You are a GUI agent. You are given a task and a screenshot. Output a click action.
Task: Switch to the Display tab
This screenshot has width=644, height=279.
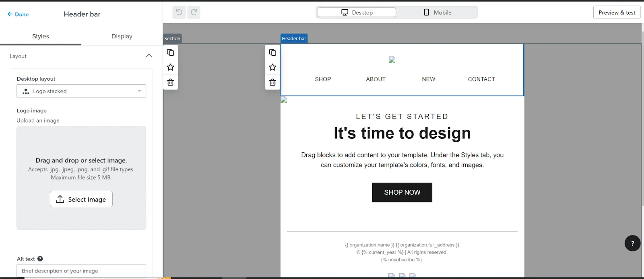pyautogui.click(x=122, y=36)
